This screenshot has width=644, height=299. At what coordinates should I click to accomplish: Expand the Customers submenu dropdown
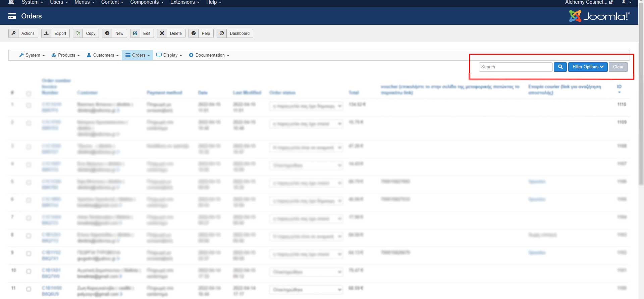103,55
